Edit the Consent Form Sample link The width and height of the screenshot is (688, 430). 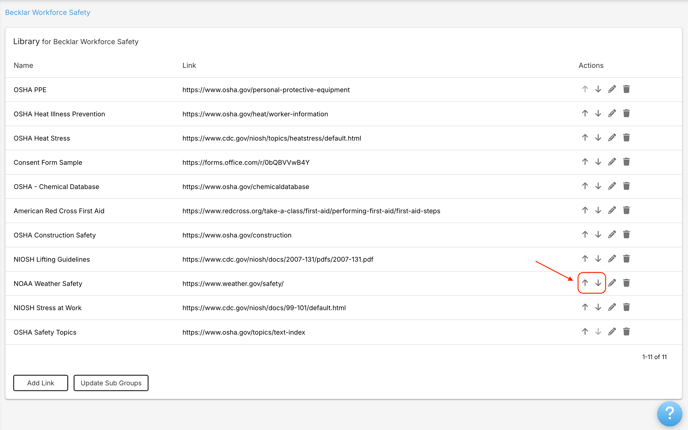click(612, 161)
